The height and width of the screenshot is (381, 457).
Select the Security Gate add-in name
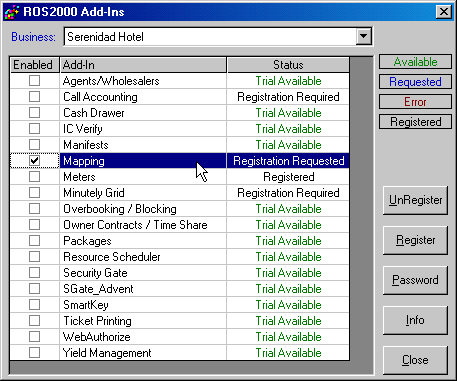(x=95, y=273)
